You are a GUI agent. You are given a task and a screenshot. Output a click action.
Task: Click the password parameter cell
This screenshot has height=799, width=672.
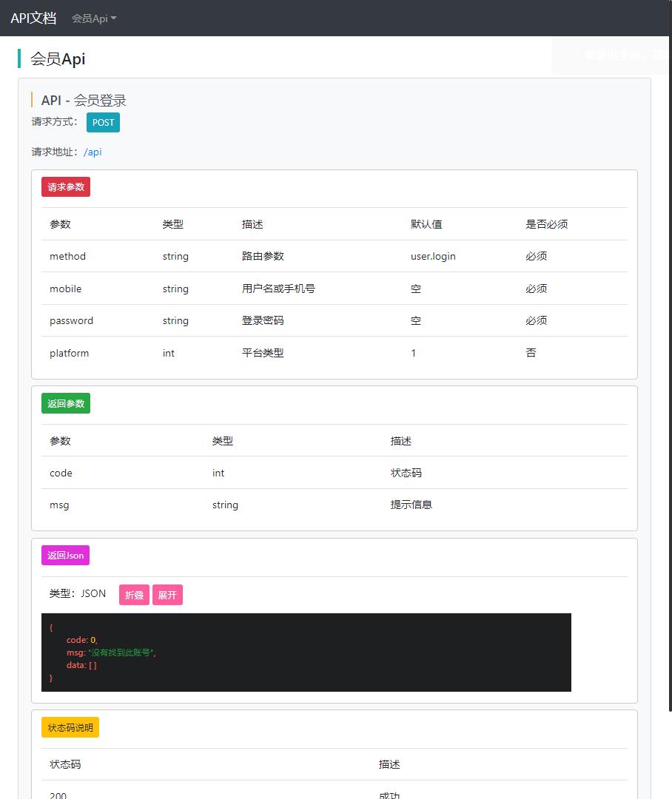click(x=71, y=320)
